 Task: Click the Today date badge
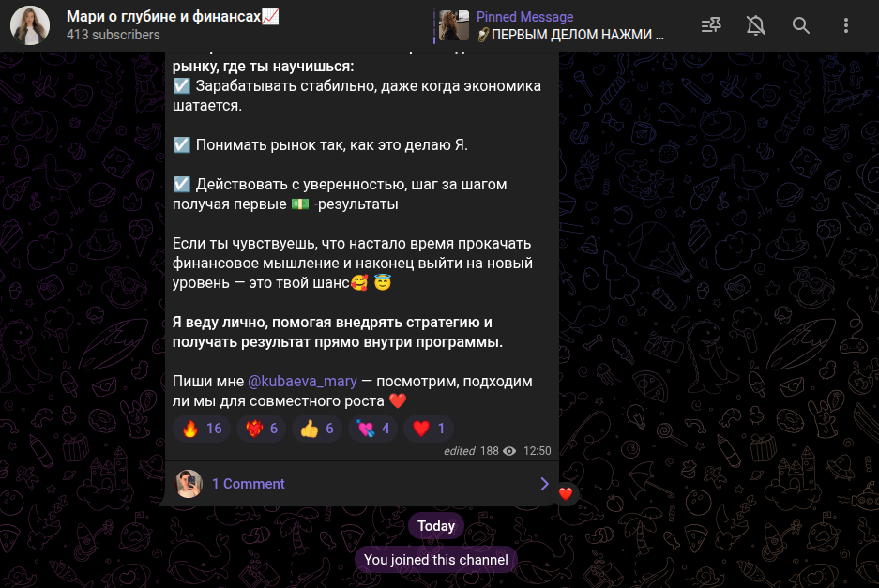tap(436, 526)
